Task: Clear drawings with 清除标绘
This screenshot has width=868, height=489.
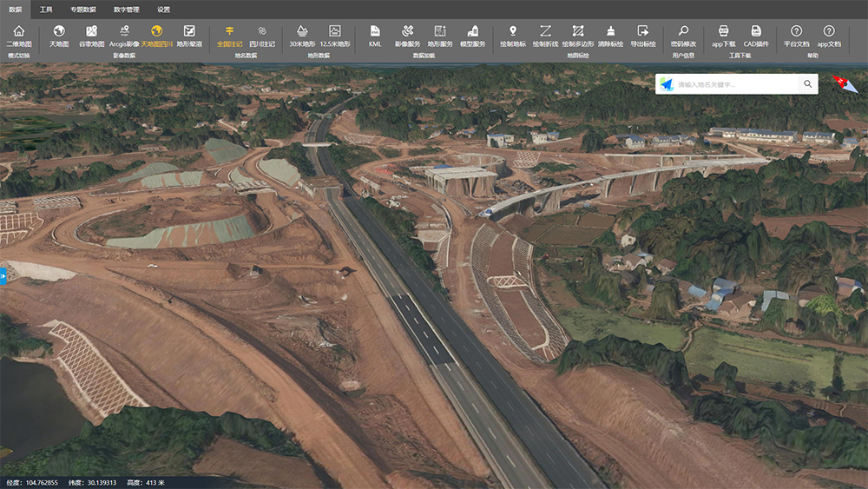Action: pyautogui.click(x=610, y=36)
